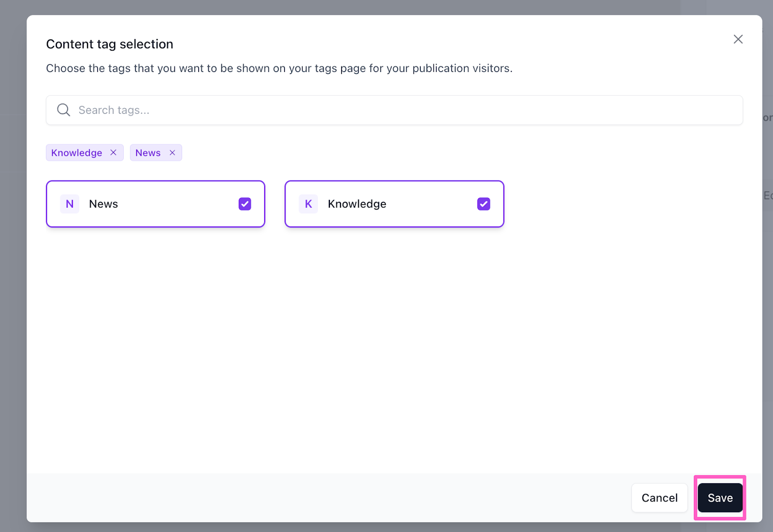Save the selected content tags

[x=720, y=498]
